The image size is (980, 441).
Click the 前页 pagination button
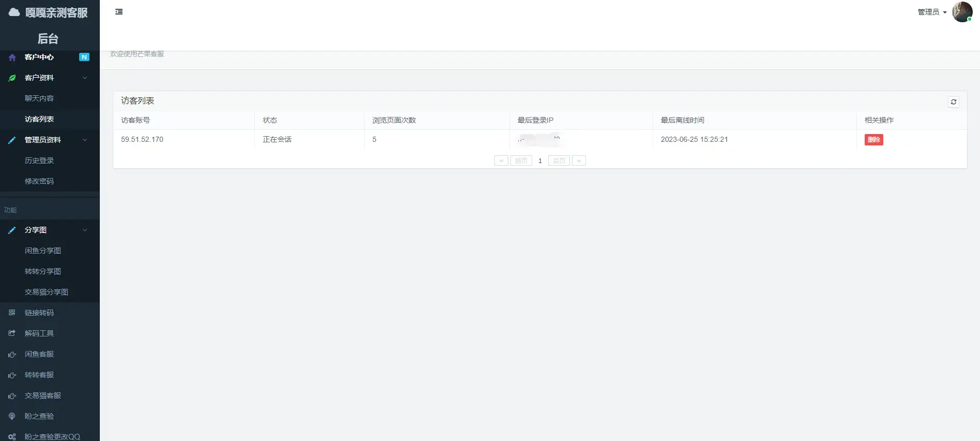coord(521,161)
